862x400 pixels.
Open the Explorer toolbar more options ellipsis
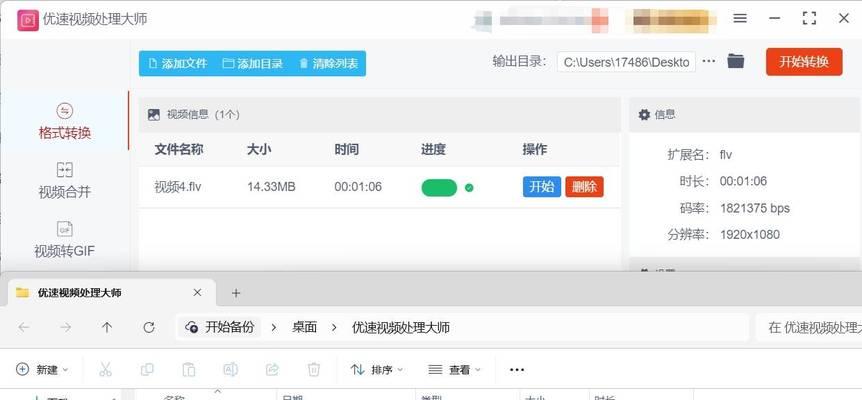coord(517,370)
